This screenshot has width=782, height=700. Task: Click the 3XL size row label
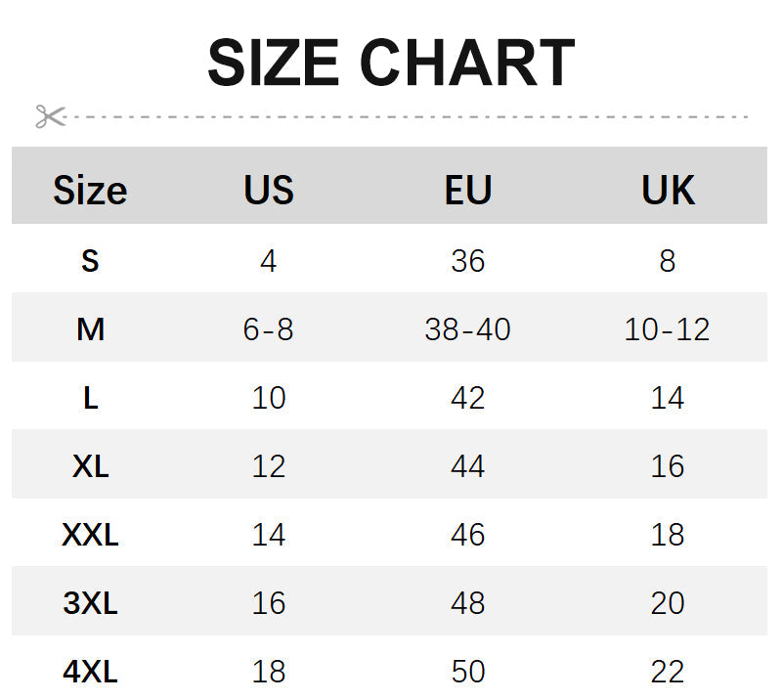90,603
